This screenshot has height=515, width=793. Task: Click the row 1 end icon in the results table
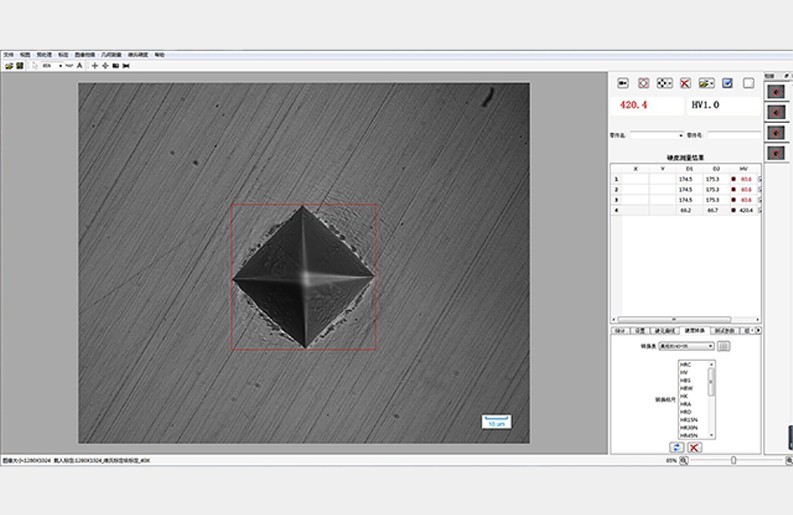point(760,179)
